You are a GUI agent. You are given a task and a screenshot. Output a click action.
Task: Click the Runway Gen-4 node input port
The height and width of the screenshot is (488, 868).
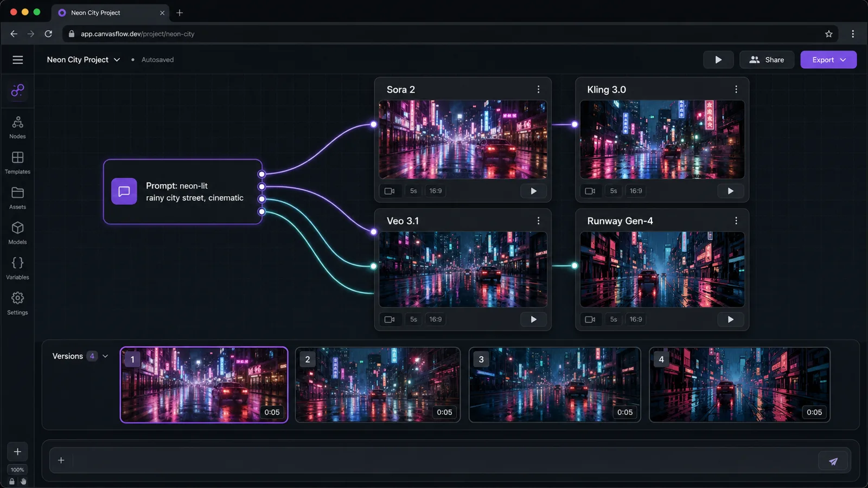(x=575, y=266)
